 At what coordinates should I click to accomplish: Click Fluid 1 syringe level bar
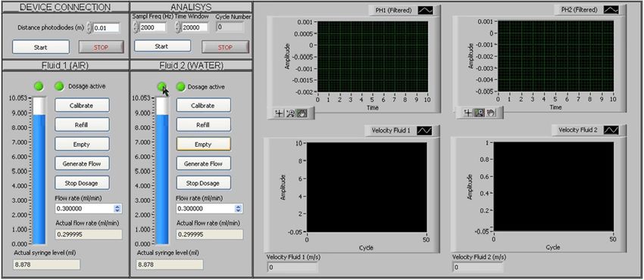coord(39,170)
